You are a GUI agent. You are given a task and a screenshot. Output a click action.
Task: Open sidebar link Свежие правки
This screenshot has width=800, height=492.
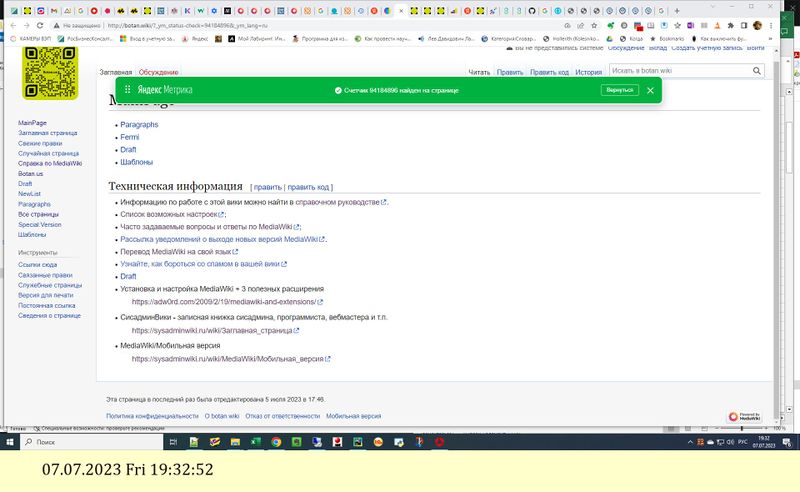(40, 143)
